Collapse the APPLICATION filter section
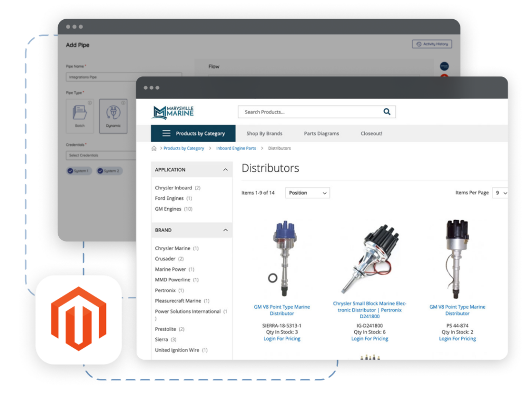This screenshot has width=532, height=408. (x=224, y=169)
